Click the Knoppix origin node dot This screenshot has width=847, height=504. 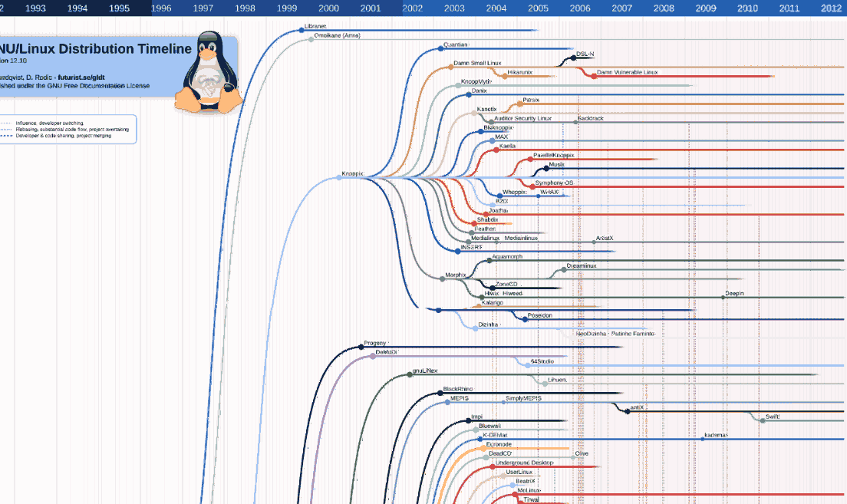(x=339, y=178)
